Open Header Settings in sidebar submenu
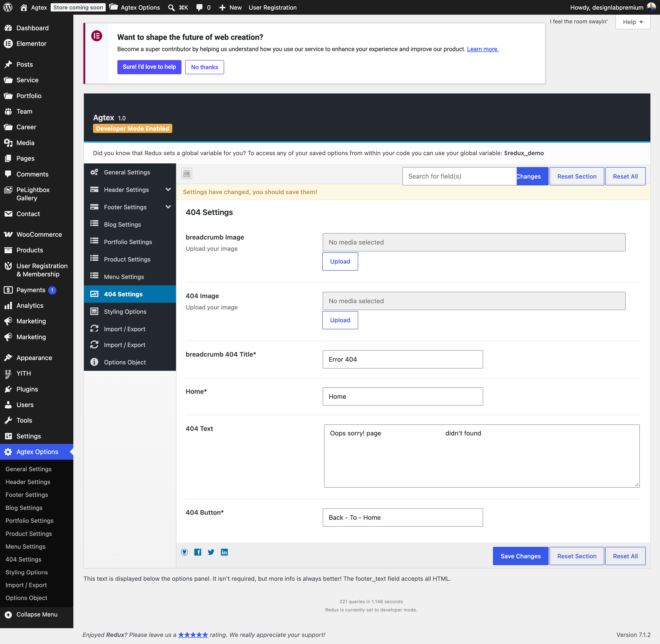This screenshot has width=660, height=644. pos(28,482)
